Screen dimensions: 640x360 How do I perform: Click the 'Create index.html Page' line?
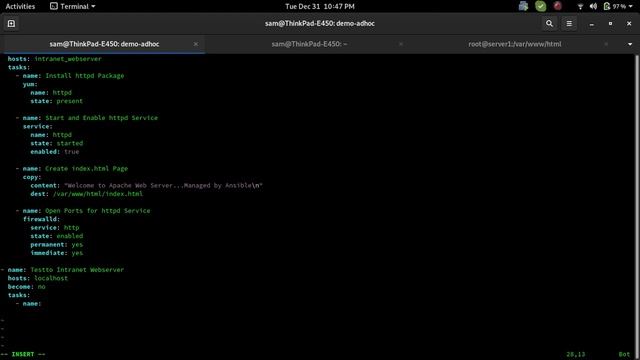pos(71,169)
